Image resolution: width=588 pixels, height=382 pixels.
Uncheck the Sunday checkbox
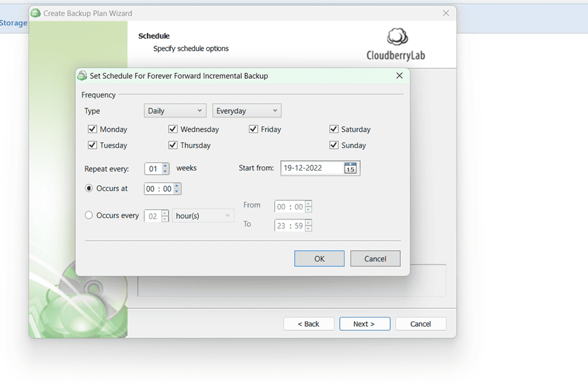[334, 144]
